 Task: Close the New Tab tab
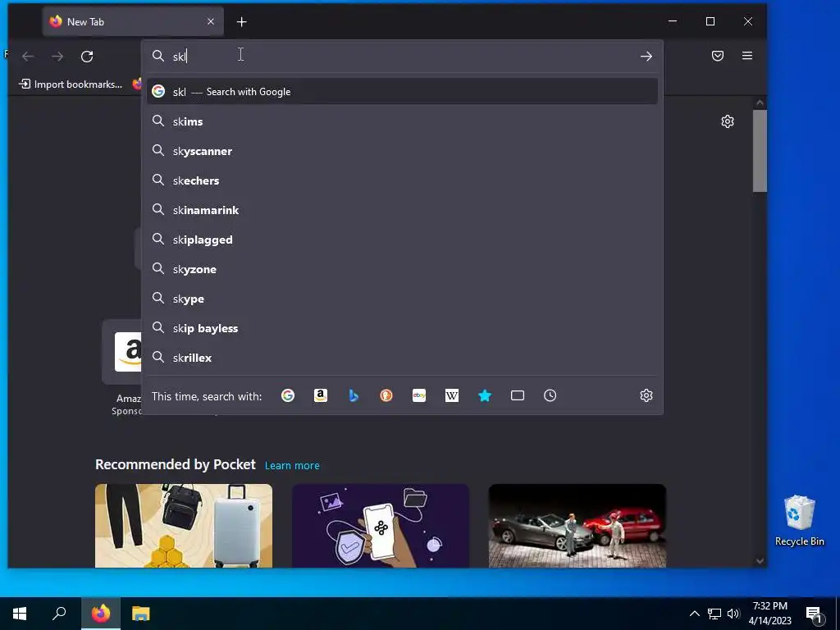pyautogui.click(x=211, y=21)
